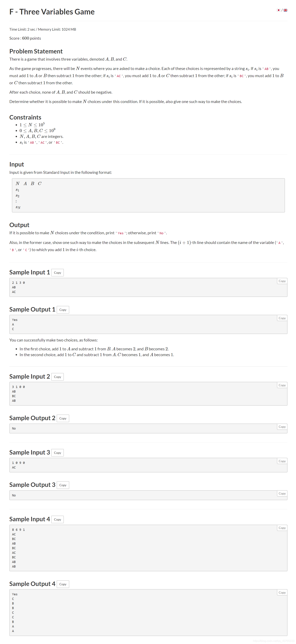
Task: Click Copy corner button in Sample Output 3 box
Action: point(282,494)
